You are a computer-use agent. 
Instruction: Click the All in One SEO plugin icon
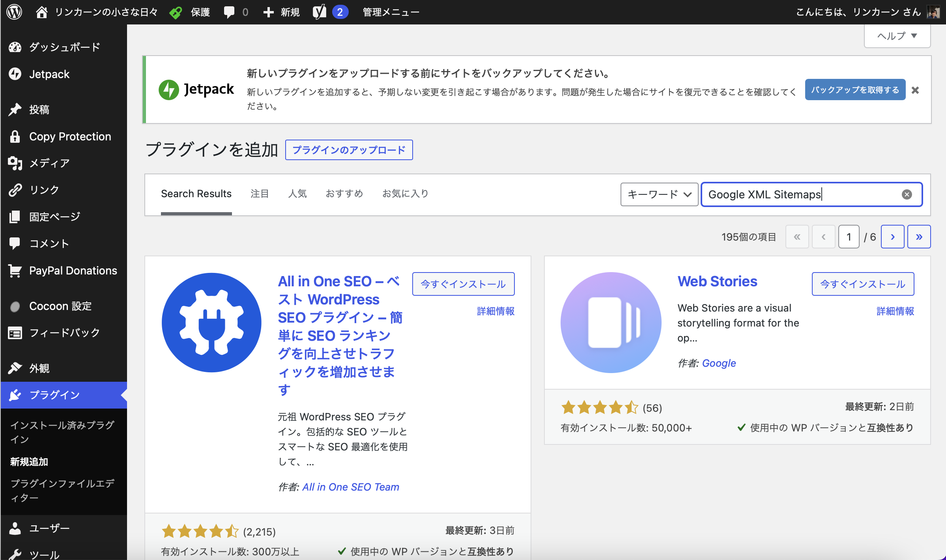point(211,323)
